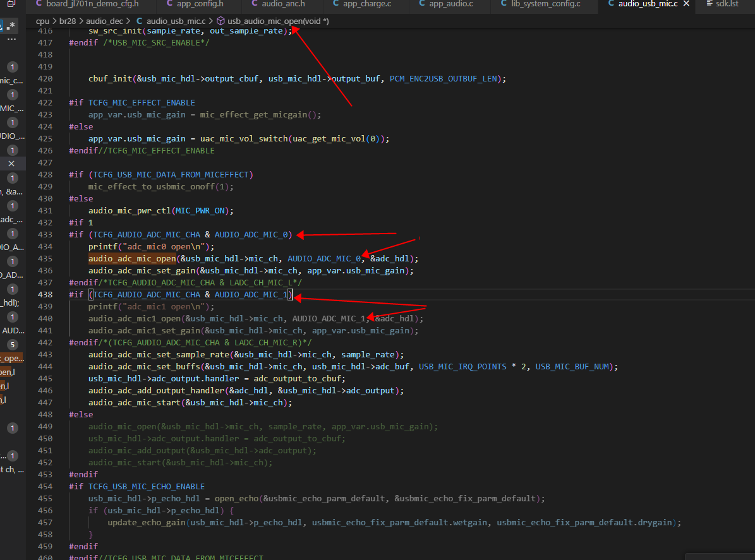
Task: Dismiss the highlighted search result with its X
Action: (11, 164)
